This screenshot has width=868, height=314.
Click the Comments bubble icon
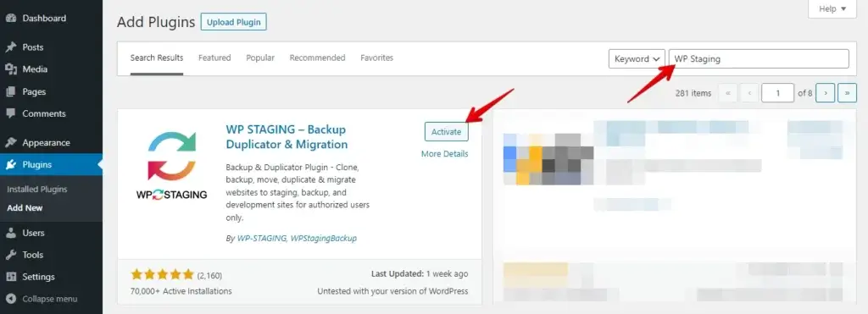coord(11,114)
